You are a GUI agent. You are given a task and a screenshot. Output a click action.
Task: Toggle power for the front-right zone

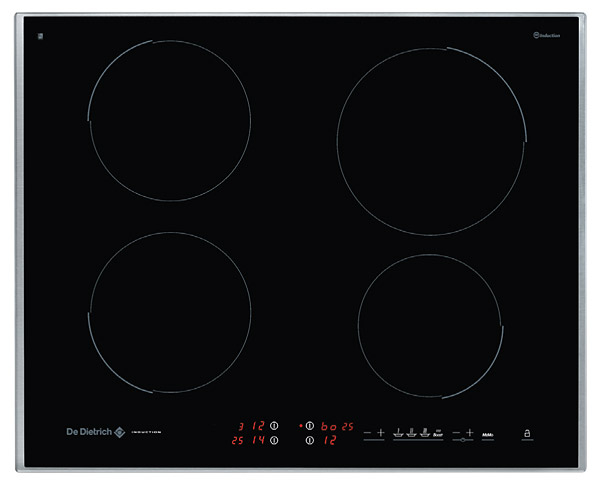(309, 440)
